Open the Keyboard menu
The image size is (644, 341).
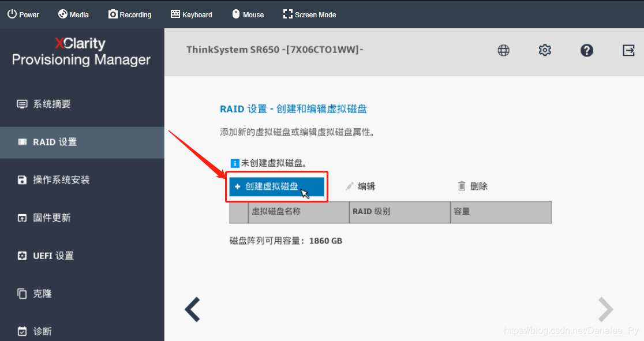tap(192, 14)
